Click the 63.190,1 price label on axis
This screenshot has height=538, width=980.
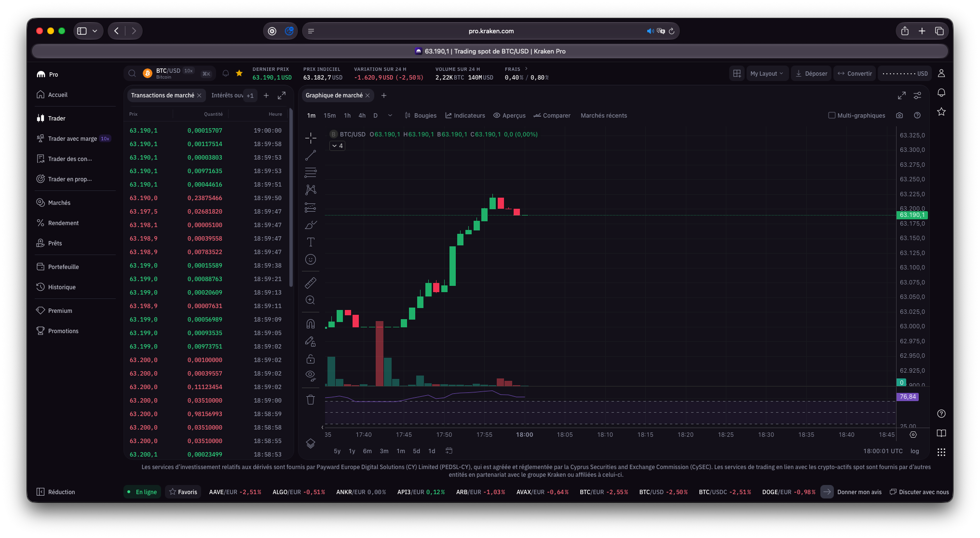click(x=912, y=215)
